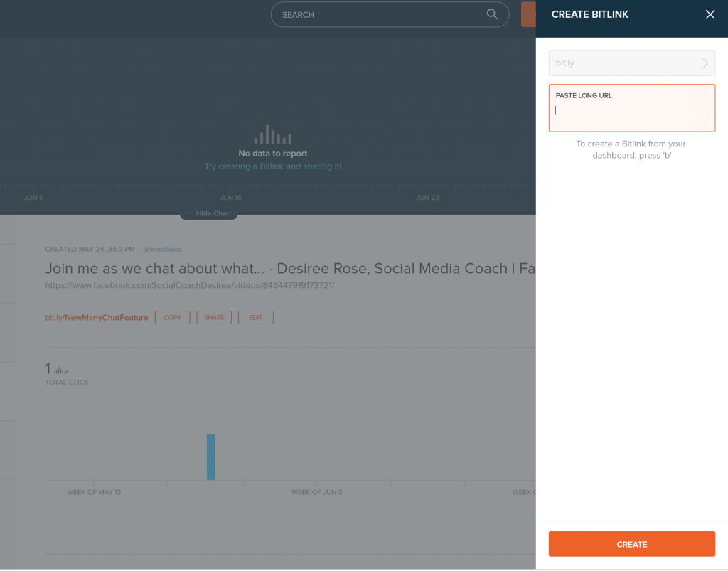Click the small chart icon beside total clicks
The height and width of the screenshot is (571, 728).
[61, 370]
